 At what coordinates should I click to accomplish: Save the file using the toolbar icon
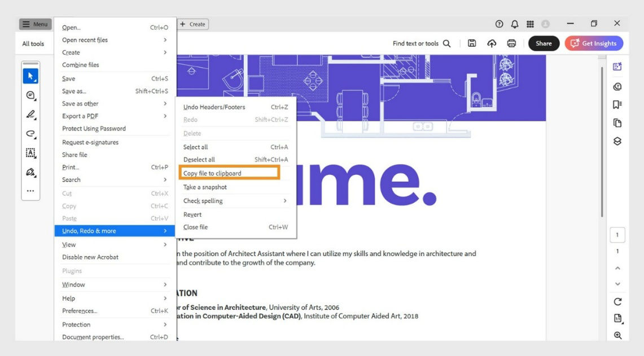tap(471, 43)
